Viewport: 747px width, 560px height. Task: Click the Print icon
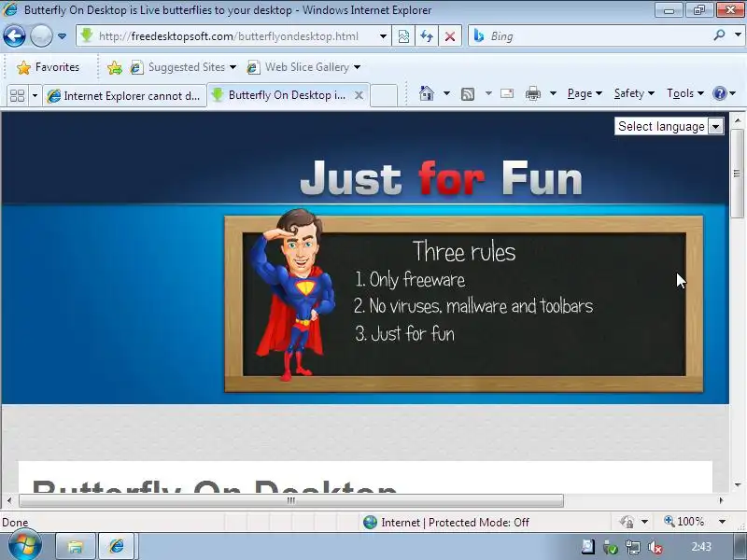pos(532,94)
